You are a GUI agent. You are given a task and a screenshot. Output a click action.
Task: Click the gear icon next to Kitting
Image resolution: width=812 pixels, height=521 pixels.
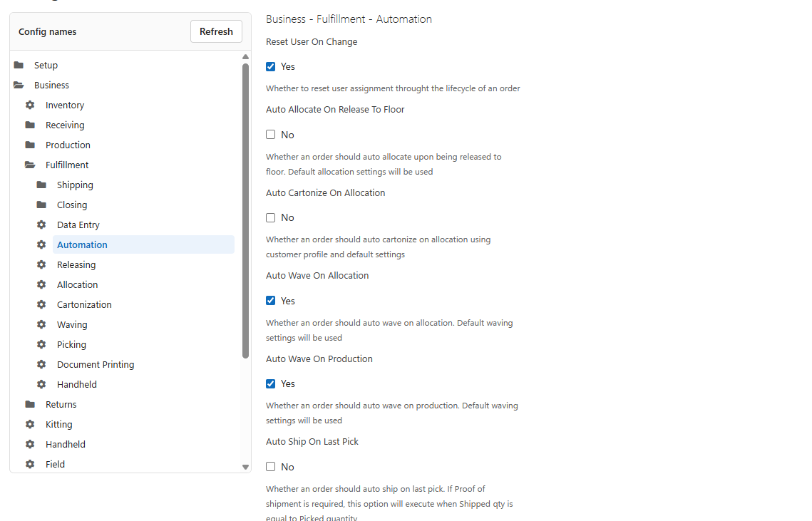pyautogui.click(x=30, y=425)
